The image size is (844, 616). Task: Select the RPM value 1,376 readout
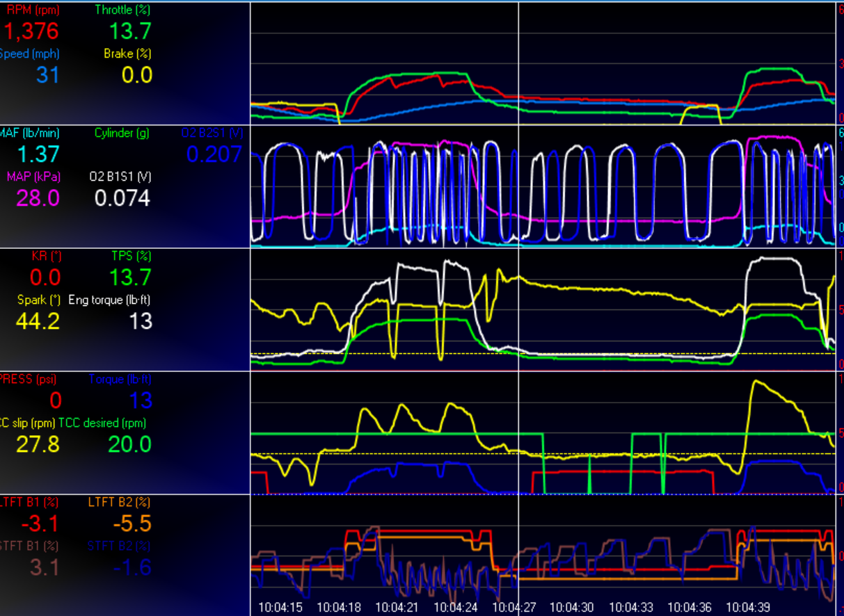31,31
